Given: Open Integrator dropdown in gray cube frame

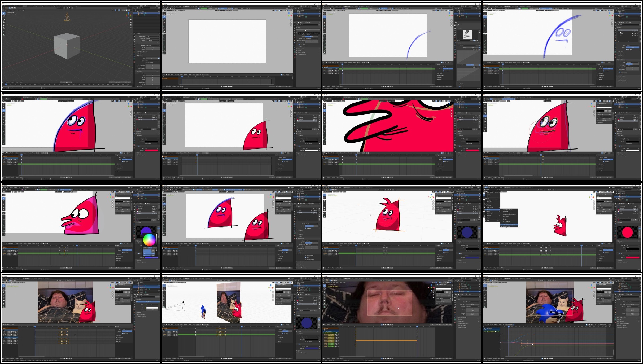Looking at the screenshot, I should 152,46.
